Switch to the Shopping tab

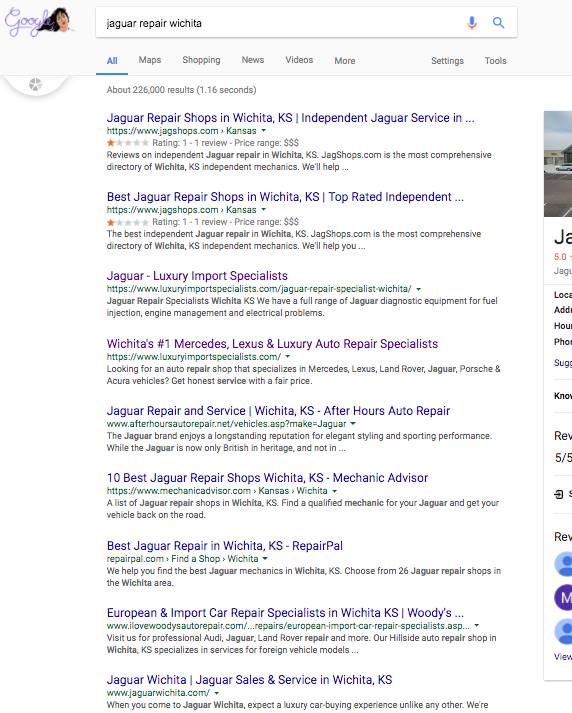201,60
